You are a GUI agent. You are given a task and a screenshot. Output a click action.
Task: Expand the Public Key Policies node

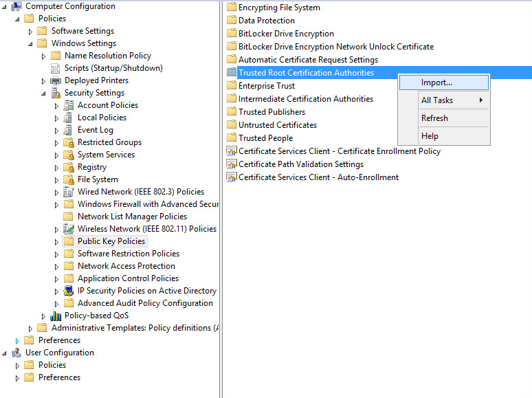[56, 242]
